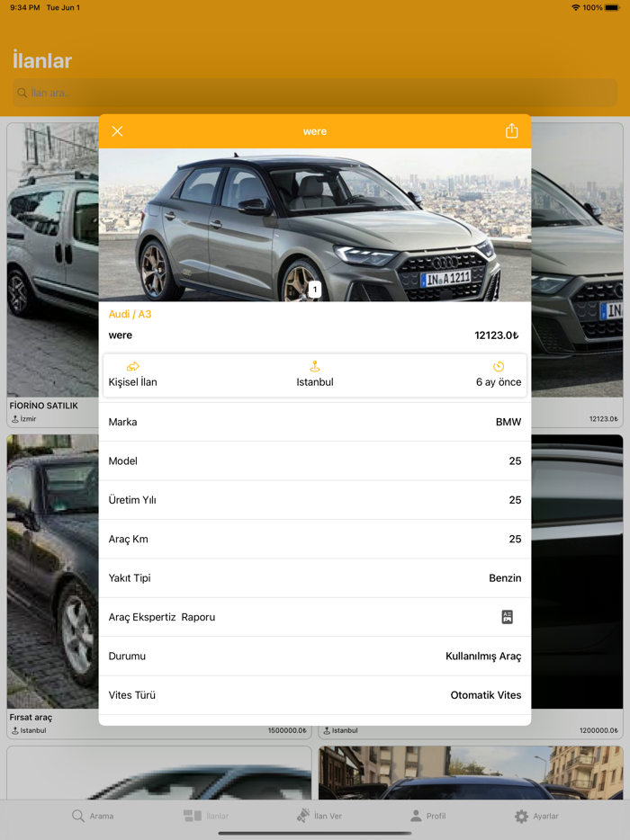Screen dimensions: 630x840
Task: Tap the clock icon above '6 ay önce'
Action: [x=499, y=366]
